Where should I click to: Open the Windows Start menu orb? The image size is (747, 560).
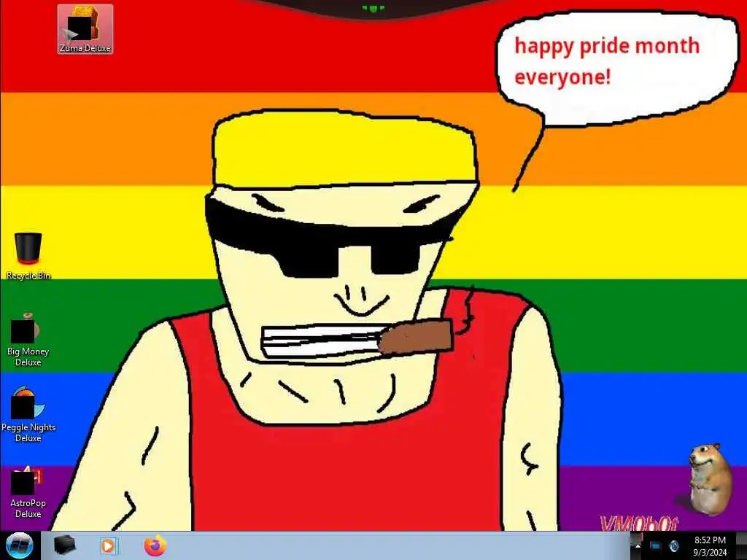(x=19, y=545)
